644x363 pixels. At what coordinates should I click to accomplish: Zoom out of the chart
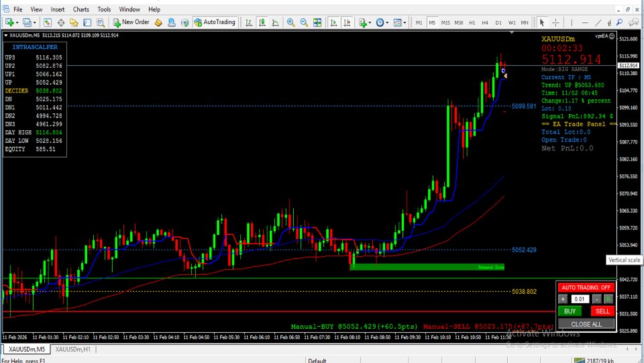304,22
